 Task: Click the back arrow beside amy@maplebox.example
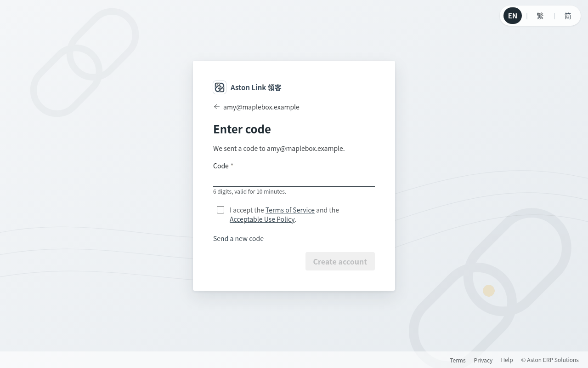217,107
